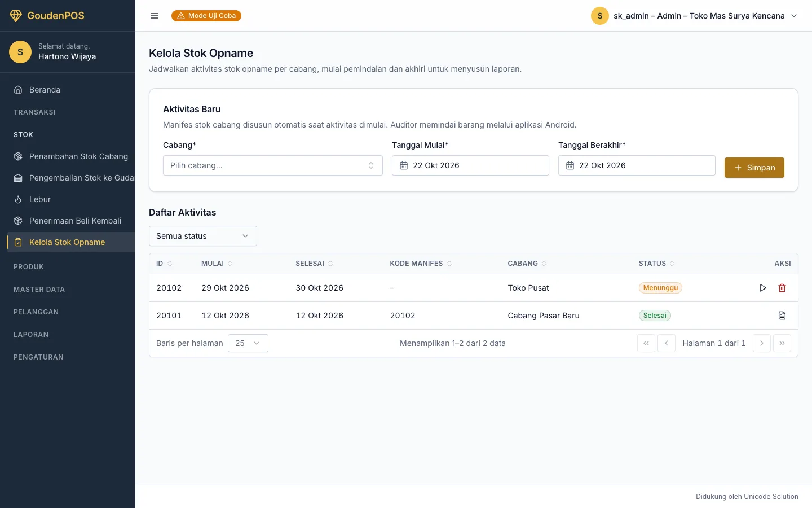Toggle the sidebar hamburger menu

155,16
